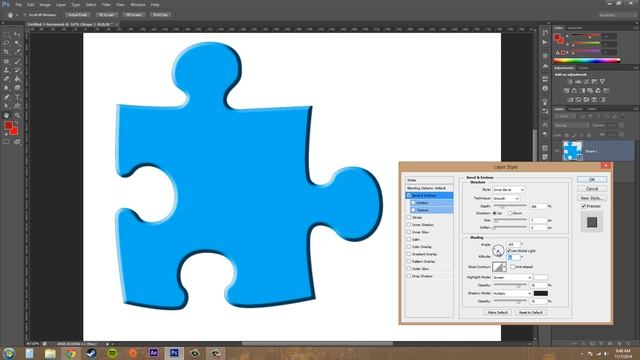Open the Image menu
Image resolution: width=640 pixels, height=360 pixels.
(45, 5)
